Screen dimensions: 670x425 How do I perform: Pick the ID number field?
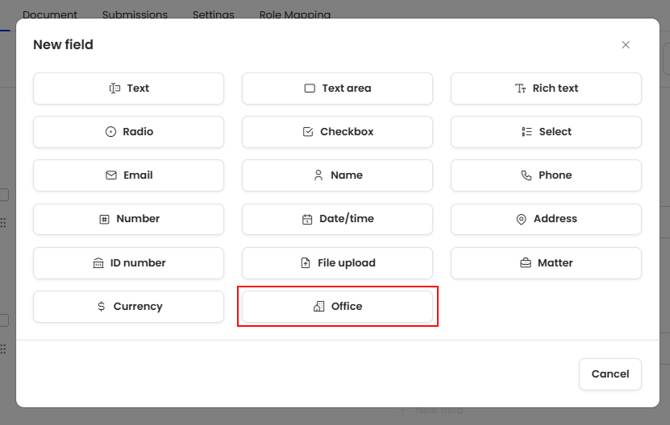(128, 263)
